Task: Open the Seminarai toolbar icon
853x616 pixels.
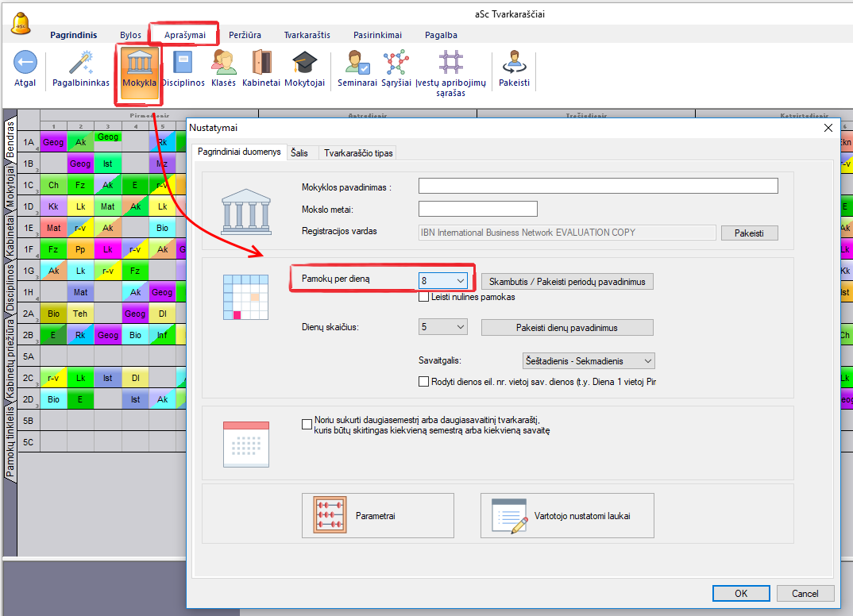Action: pos(357,64)
